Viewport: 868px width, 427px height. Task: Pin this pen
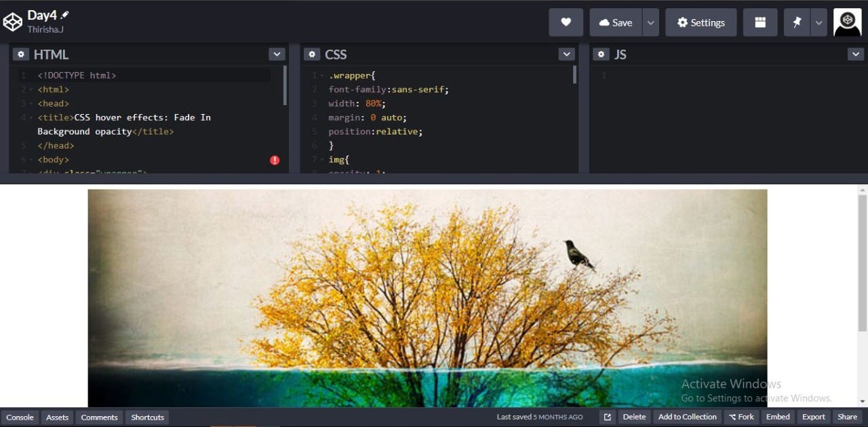tap(797, 22)
